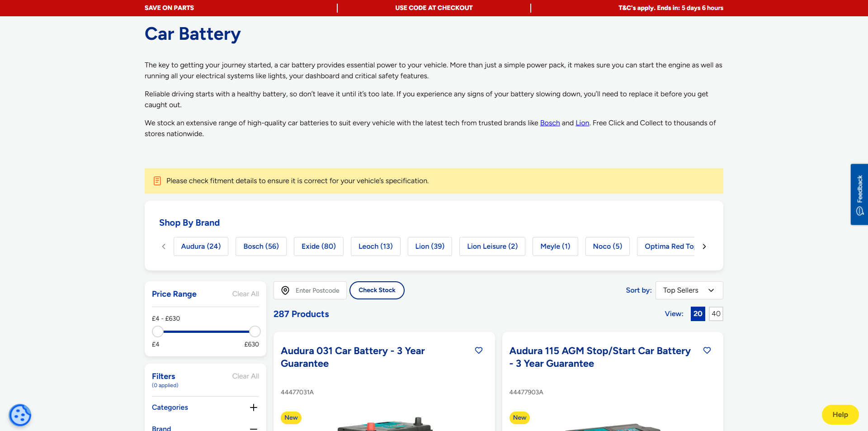Open the Feedback panel on the right edge
The image size is (868, 431).
[x=859, y=189]
